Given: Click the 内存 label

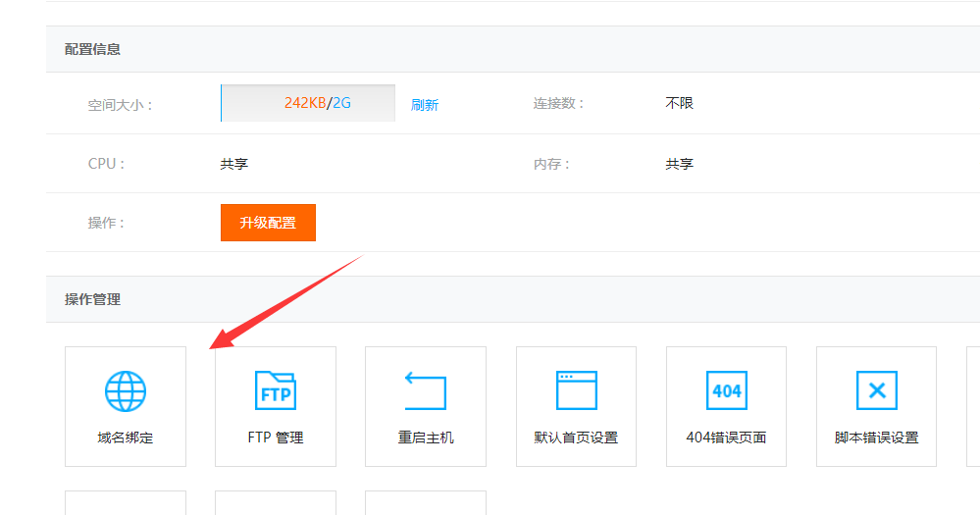Looking at the screenshot, I should [x=551, y=164].
